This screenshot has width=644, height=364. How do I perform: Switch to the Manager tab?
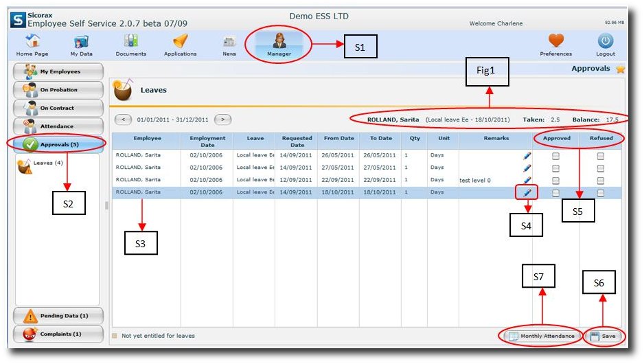[279, 44]
